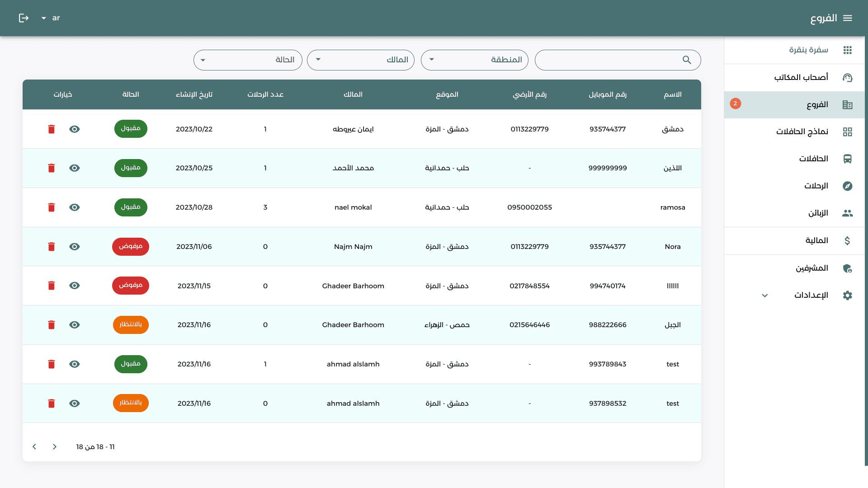Click the سفرة بنقرة app title
The width and height of the screenshot is (868, 488).
point(809,50)
